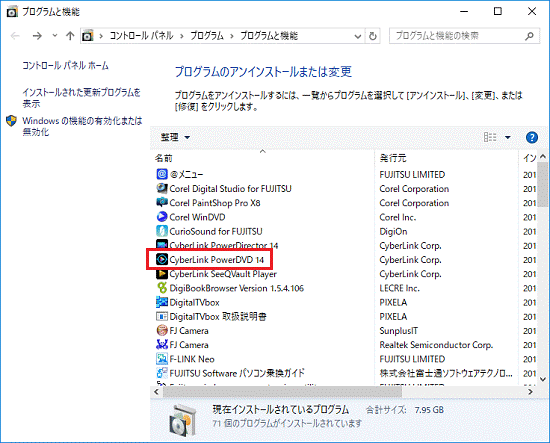Click publisher SunplusIT cell

point(399,331)
